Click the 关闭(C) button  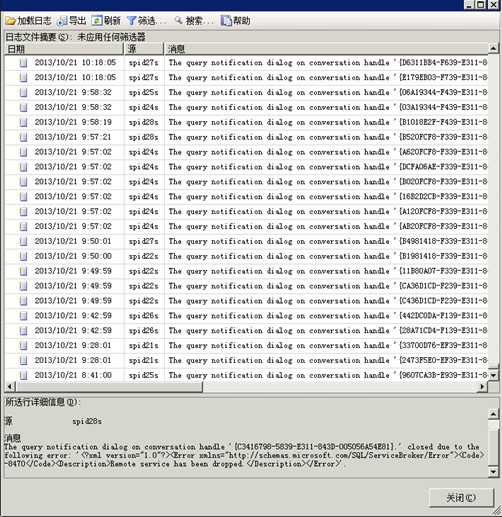[x=461, y=498]
